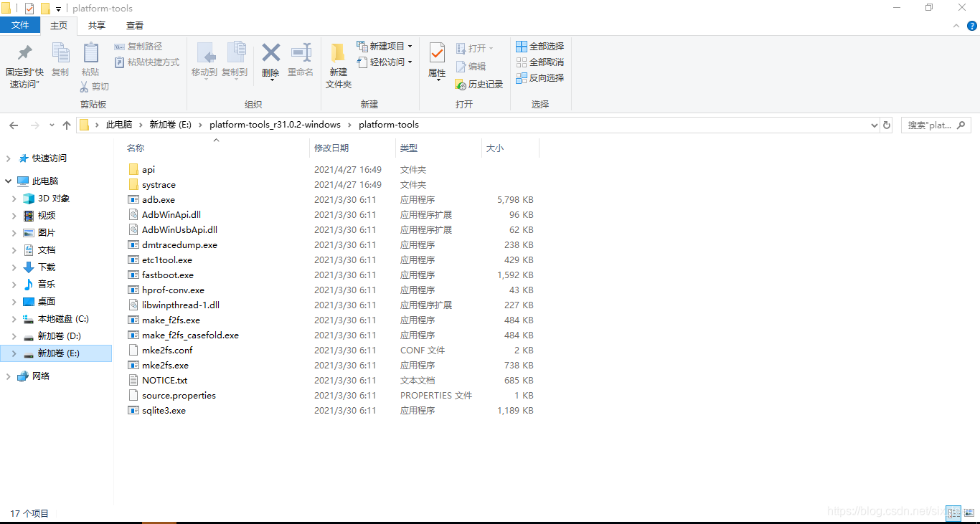Select the dmtracedump.exe file name
Viewport: 980px width, 524px height.
(179, 245)
